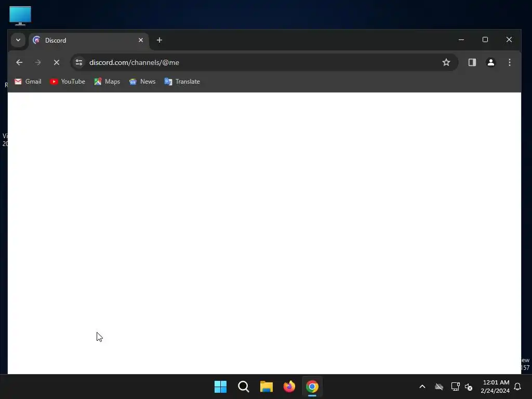Close the Chrome window
The width and height of the screenshot is (532, 399).
[x=509, y=39]
